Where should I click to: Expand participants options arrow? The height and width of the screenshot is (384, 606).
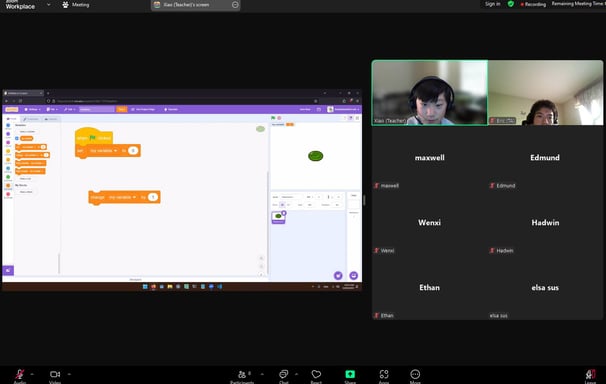coord(262,374)
